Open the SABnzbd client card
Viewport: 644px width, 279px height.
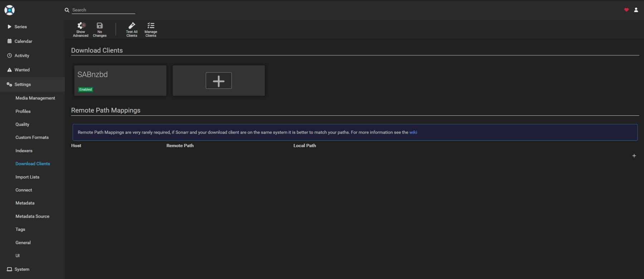(120, 80)
